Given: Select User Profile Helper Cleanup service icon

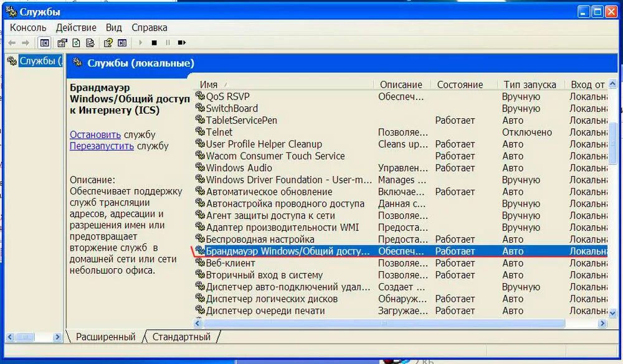Looking at the screenshot, I should (200, 144).
